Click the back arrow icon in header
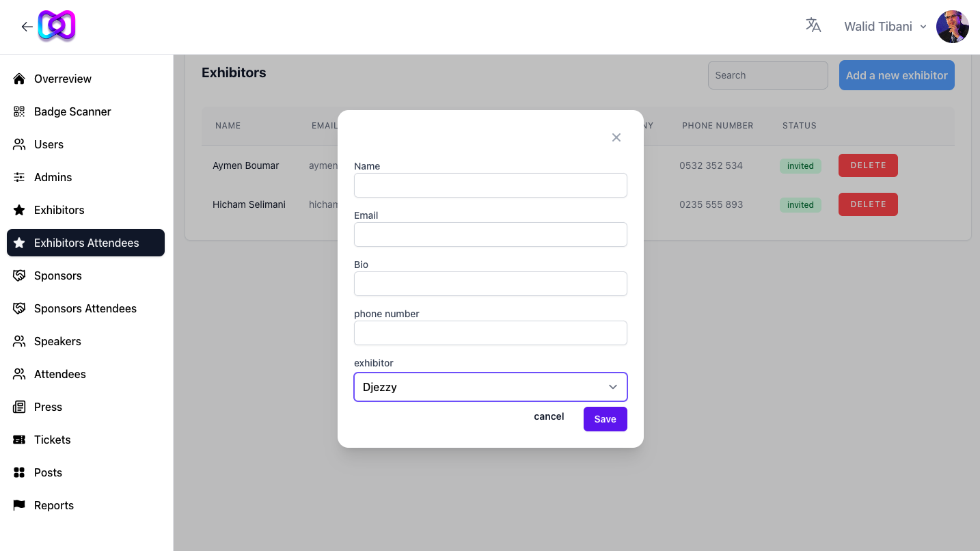This screenshot has width=980, height=551. pos(27,27)
